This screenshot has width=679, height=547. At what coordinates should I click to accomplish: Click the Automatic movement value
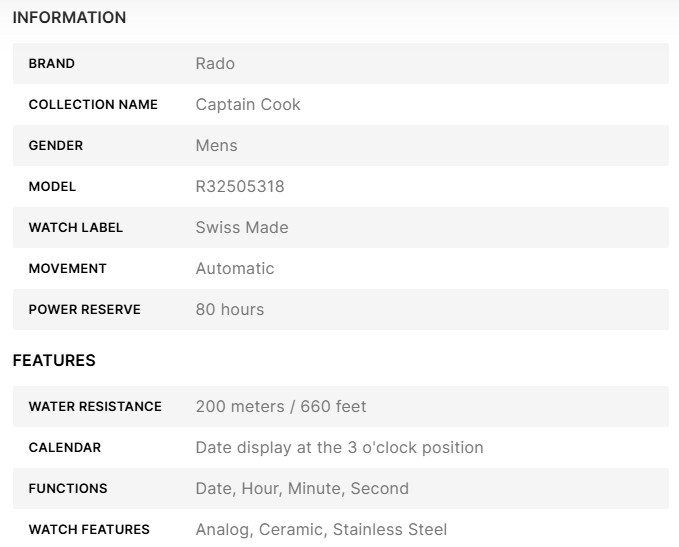tap(235, 269)
